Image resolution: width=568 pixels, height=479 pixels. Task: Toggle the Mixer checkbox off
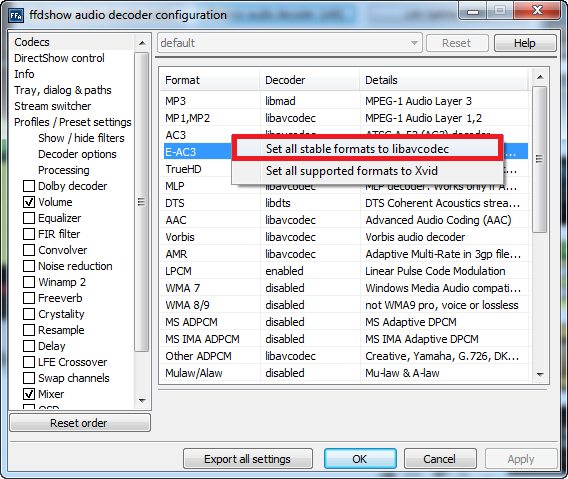29,394
